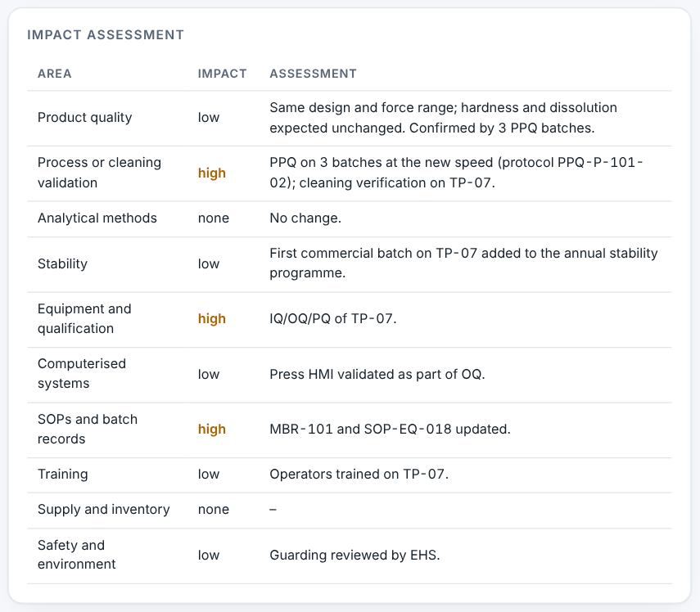Select the Supply and inventory area cell
Image resolution: width=700 pixels, height=612 pixels.
coord(104,510)
